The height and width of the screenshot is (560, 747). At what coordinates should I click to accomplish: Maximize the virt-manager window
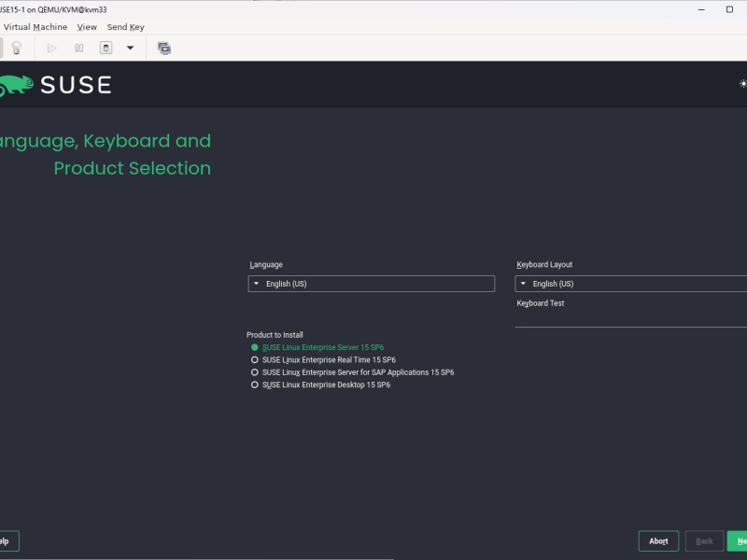coord(729,9)
